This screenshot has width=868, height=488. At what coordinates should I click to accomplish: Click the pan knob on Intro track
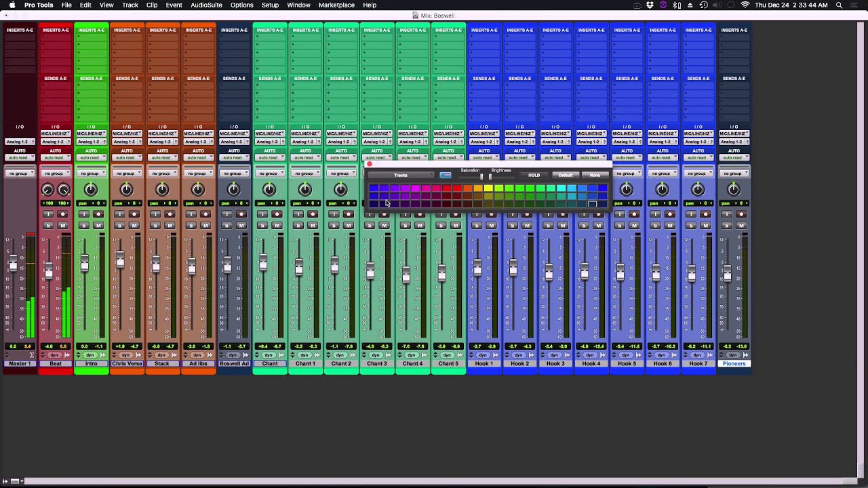pyautogui.click(x=91, y=189)
